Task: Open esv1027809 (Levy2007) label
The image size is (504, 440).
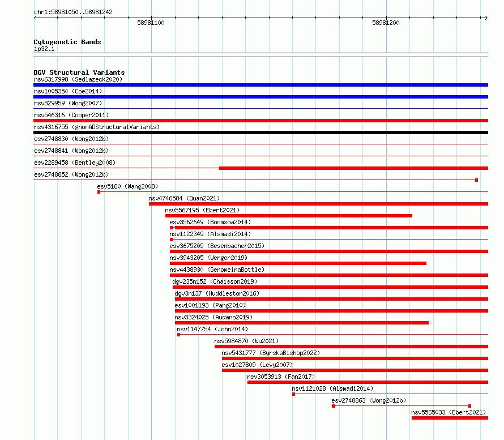Action: [257, 365]
